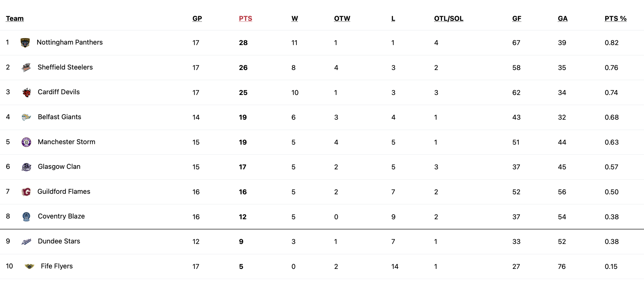Screen dimensions: 644x281
Task: Click the Coventry Blaze team logo
Action: (x=26, y=217)
